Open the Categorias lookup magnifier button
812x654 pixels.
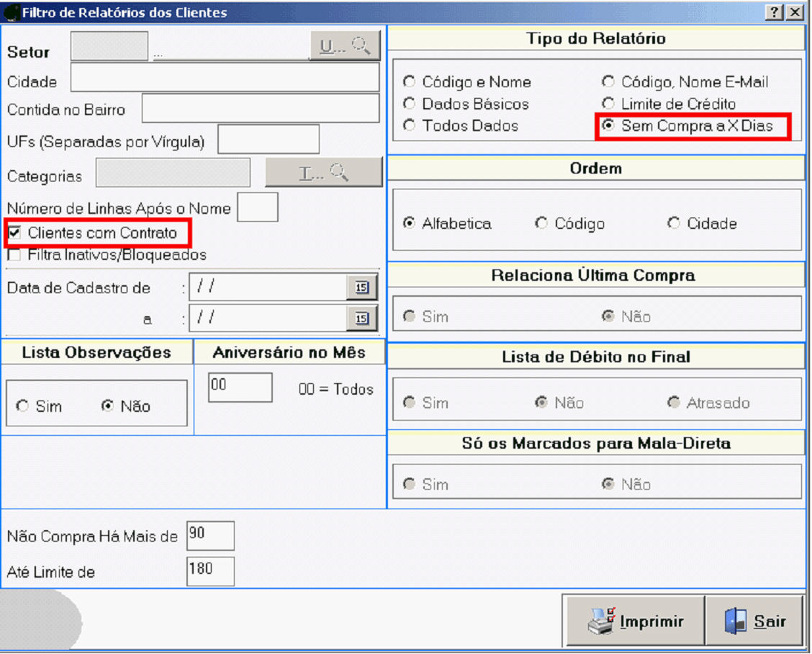coord(323,173)
